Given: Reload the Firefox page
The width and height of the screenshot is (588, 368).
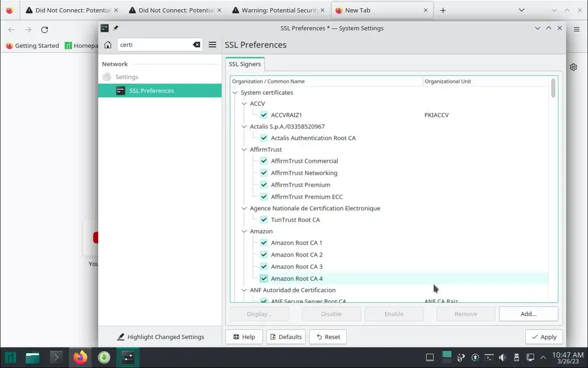Looking at the screenshot, I should click(x=45, y=30).
